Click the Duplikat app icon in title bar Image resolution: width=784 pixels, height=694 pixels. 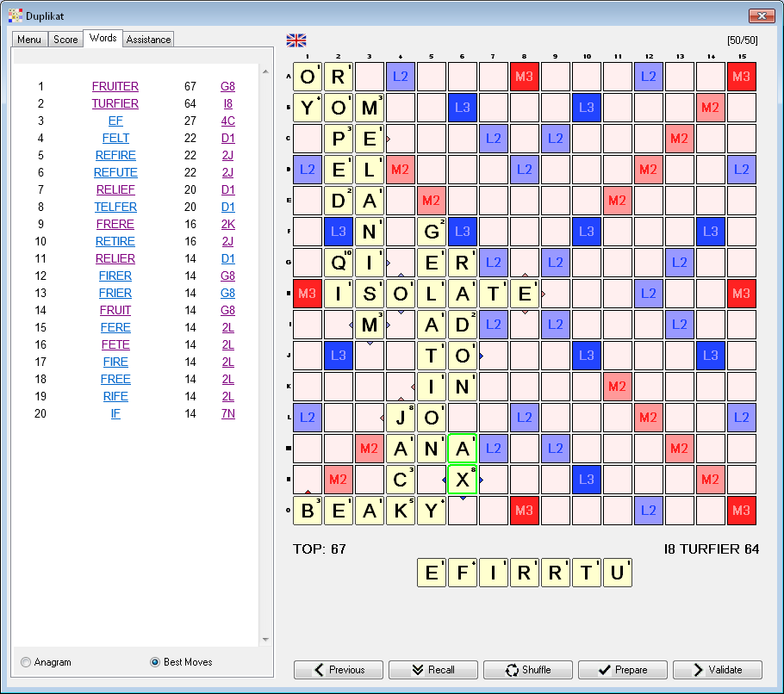tap(15, 15)
